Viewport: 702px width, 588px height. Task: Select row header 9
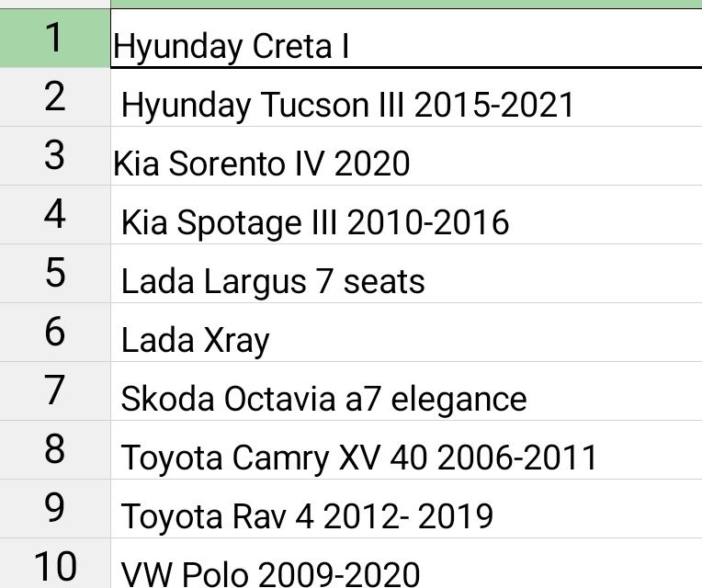[x=55, y=508]
